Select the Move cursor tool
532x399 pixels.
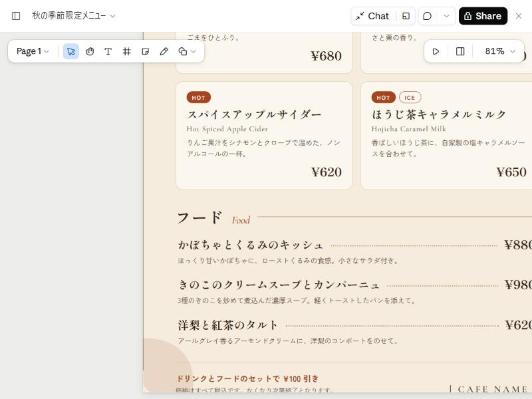click(x=71, y=51)
